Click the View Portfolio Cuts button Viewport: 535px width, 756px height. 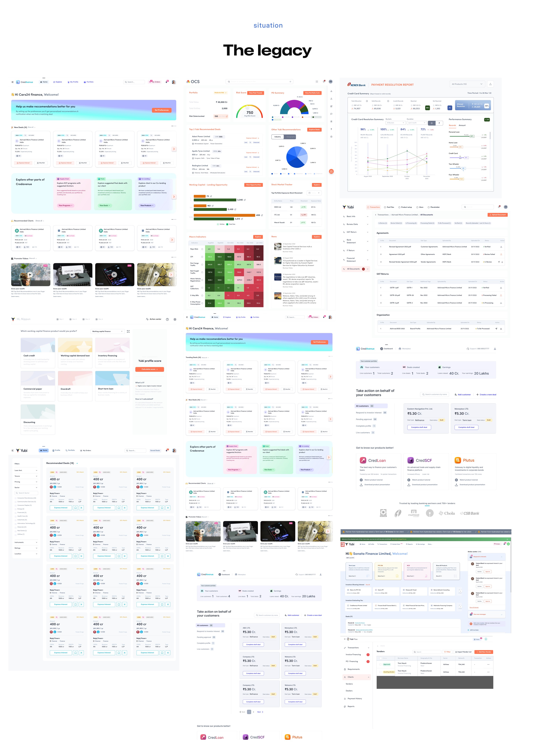coord(312,93)
